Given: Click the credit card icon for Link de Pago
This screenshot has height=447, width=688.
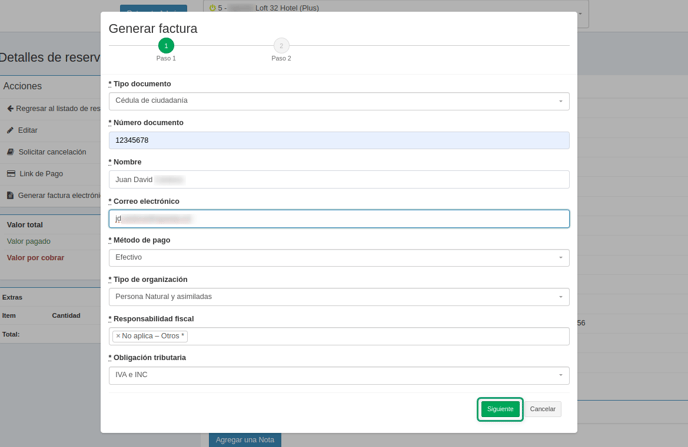Looking at the screenshot, I should tap(10, 174).
